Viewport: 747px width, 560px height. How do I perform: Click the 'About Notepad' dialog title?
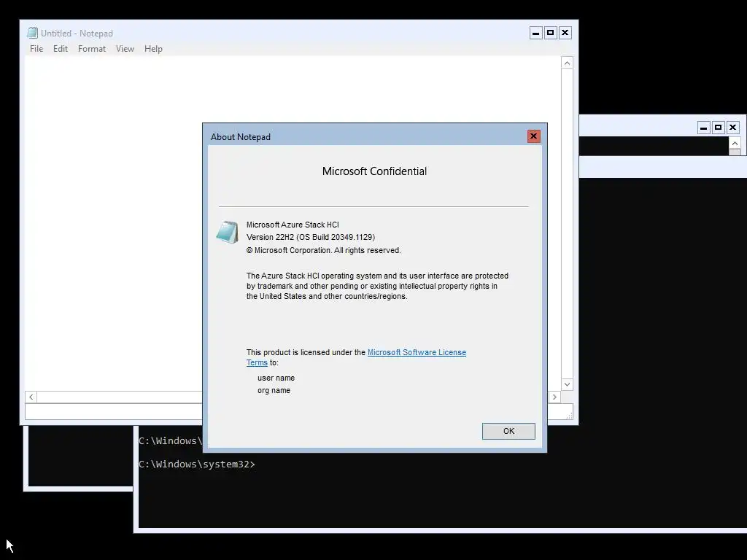click(241, 137)
